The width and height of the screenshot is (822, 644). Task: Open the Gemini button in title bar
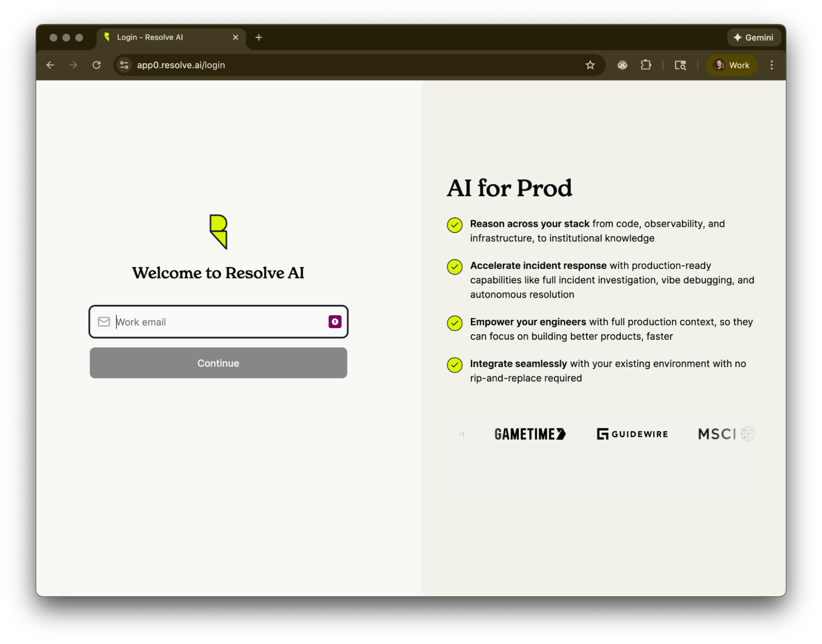(753, 37)
